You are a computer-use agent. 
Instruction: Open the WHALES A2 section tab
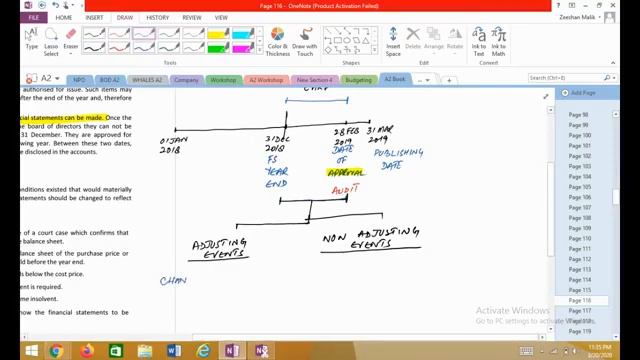[147, 80]
